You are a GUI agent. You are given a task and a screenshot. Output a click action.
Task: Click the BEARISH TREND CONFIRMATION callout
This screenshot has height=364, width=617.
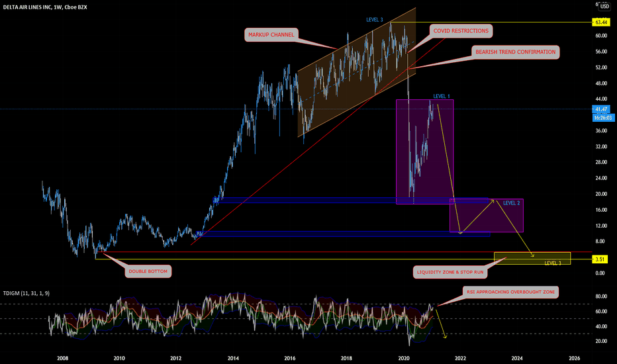click(x=516, y=52)
